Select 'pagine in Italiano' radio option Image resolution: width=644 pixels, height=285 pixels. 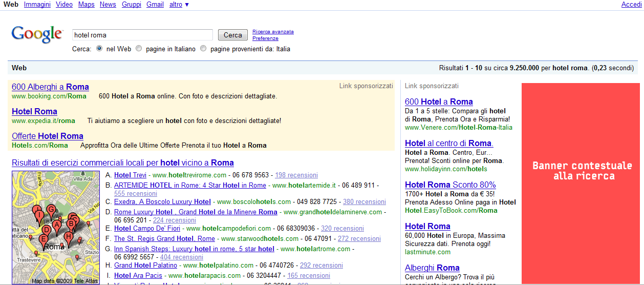pyautogui.click(x=139, y=49)
